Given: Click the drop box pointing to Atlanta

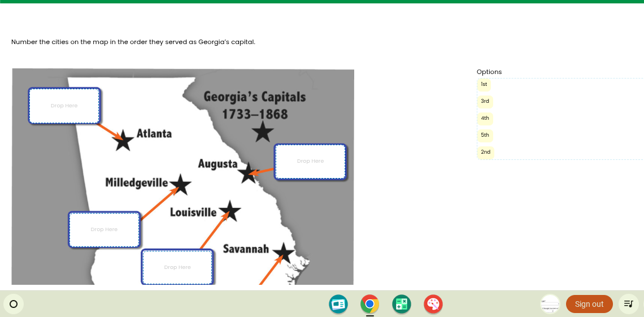Looking at the screenshot, I should (64, 106).
